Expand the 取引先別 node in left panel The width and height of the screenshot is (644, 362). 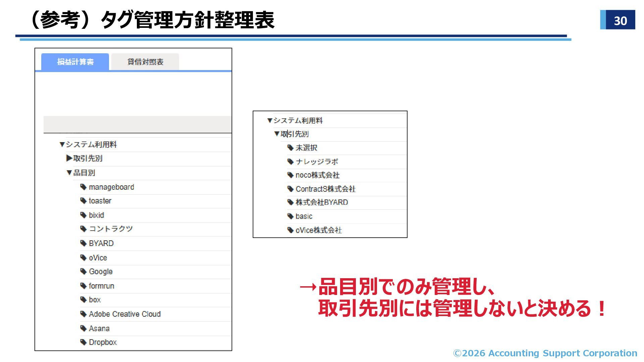(69, 158)
